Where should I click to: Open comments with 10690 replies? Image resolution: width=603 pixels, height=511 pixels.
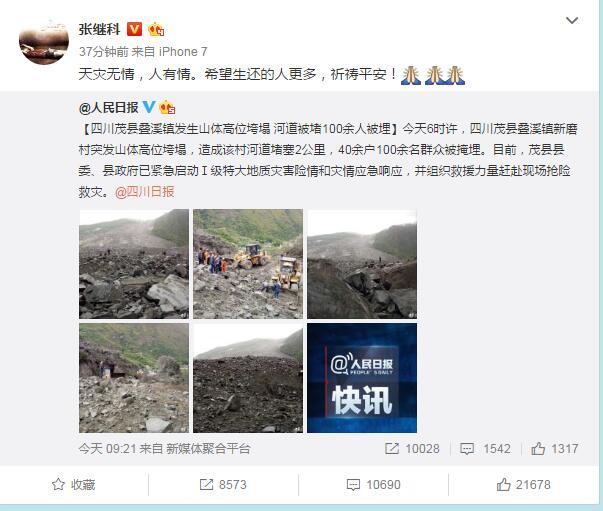point(373,484)
